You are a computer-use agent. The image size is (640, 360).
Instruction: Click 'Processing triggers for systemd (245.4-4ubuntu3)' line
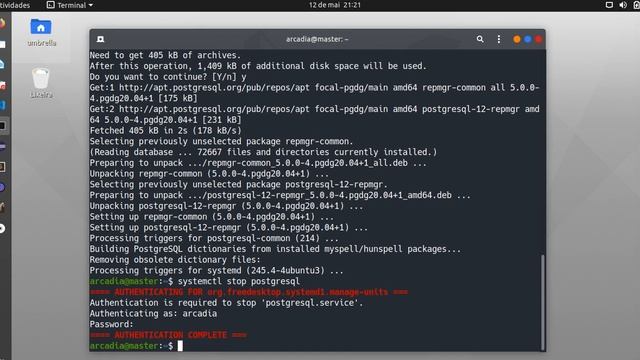(x=216, y=271)
